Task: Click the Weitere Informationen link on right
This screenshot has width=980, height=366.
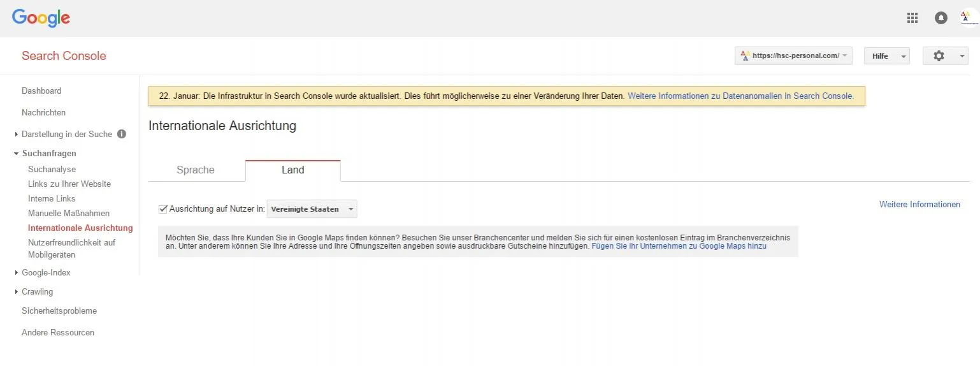Action: [919, 204]
